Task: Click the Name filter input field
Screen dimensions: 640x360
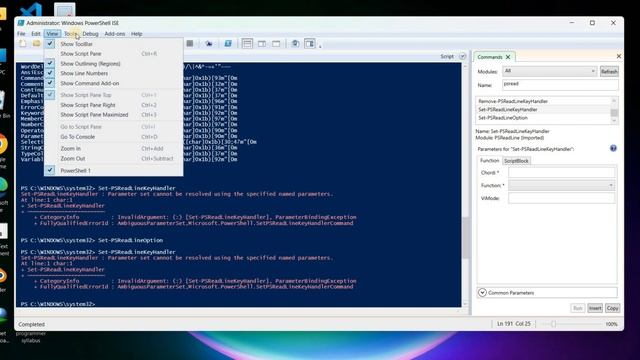Action: 560,85
